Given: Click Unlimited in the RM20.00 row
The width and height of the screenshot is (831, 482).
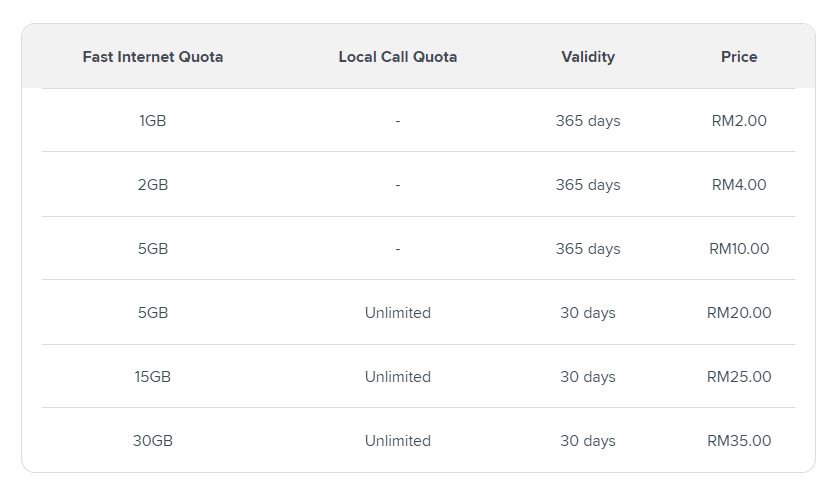Looking at the screenshot, I should (398, 313).
